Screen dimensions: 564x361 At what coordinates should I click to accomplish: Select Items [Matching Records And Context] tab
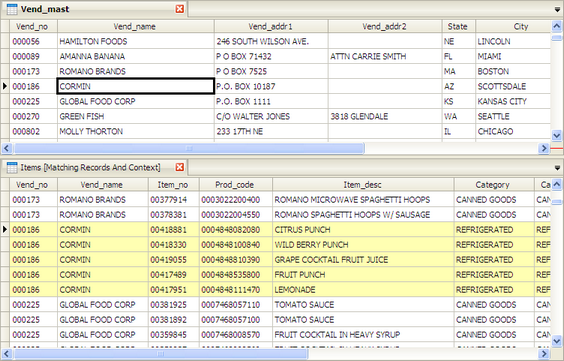tap(95, 167)
